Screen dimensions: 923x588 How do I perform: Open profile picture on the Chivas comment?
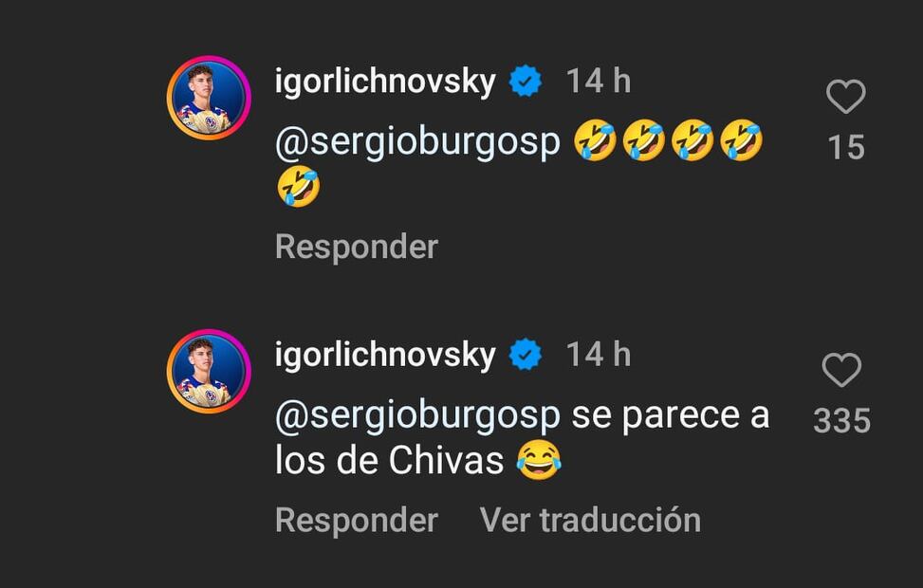click(x=209, y=371)
